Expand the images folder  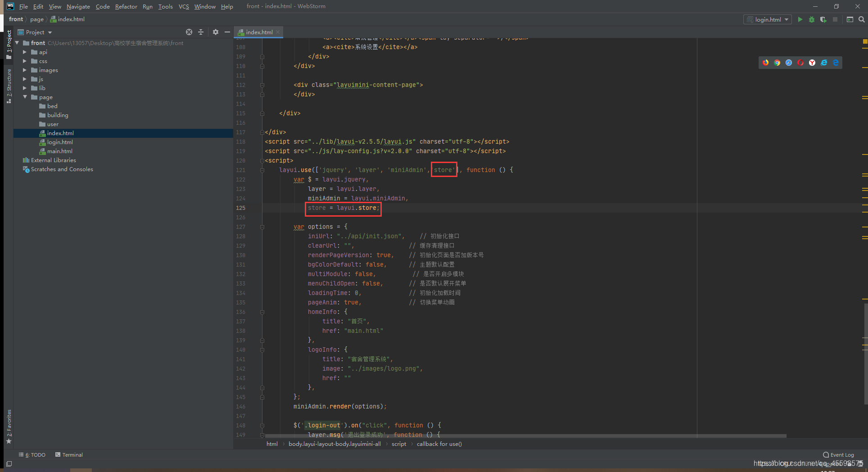point(25,70)
